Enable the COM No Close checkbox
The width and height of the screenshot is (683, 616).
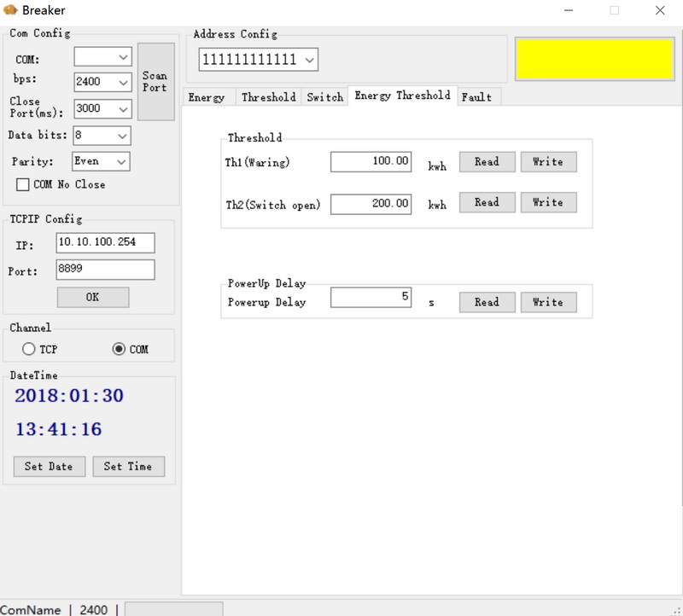[23, 184]
